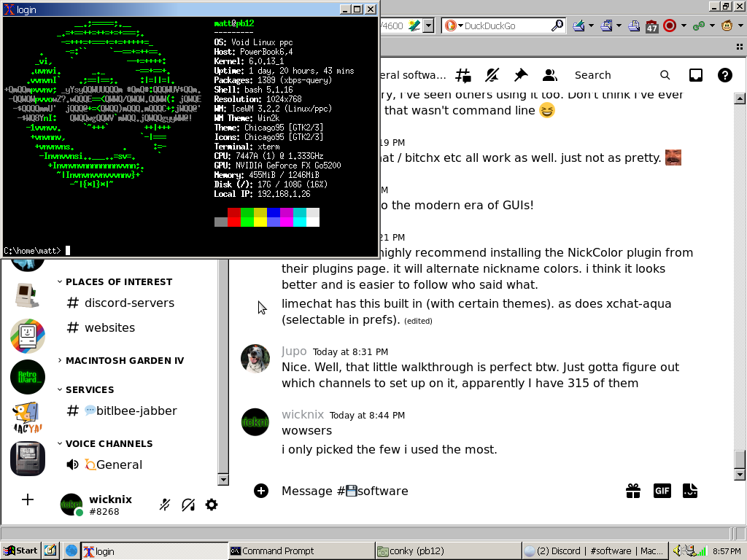Click Add a Server plus button
Image resolution: width=747 pixels, height=560 pixels.
point(28,499)
